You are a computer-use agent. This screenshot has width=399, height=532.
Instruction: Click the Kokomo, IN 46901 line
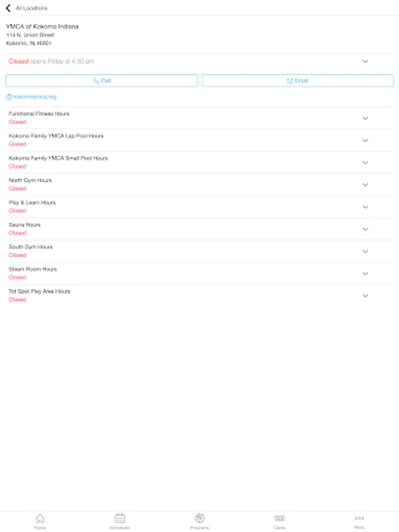(29, 43)
